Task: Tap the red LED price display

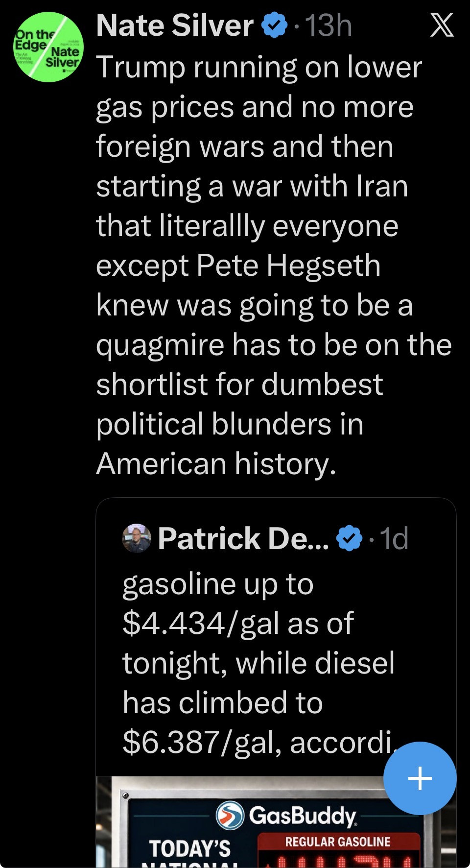Action: click(x=339, y=860)
